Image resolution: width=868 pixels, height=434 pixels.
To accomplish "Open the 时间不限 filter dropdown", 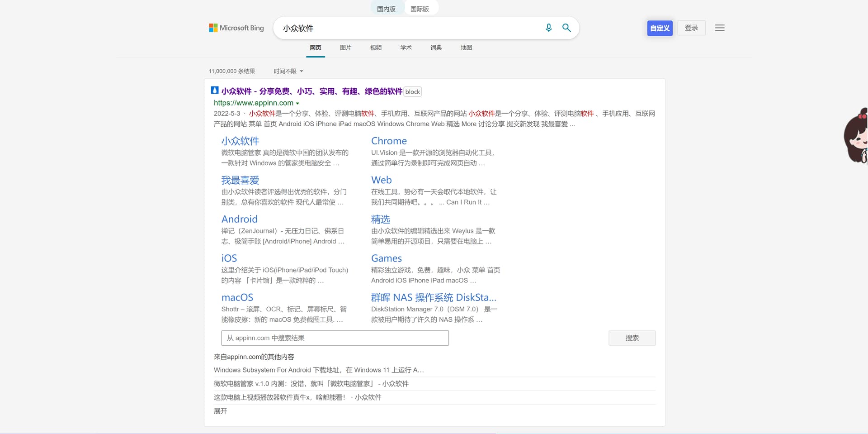I will coord(288,71).
